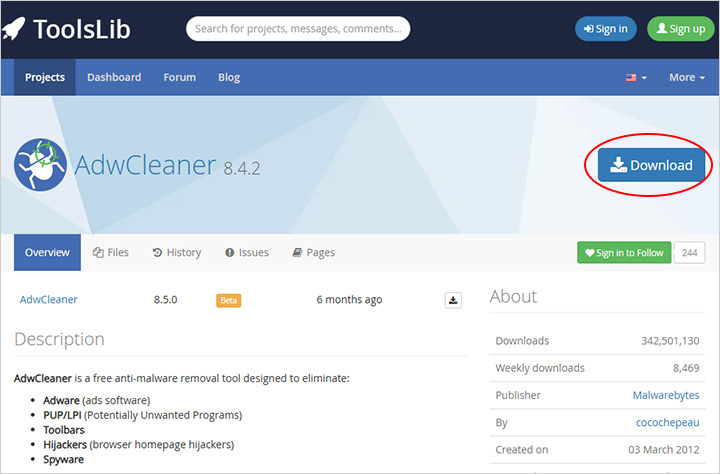Click the 'Adware (ads software)' list item
Screen dimensions: 720x474
pyautogui.click(x=96, y=401)
